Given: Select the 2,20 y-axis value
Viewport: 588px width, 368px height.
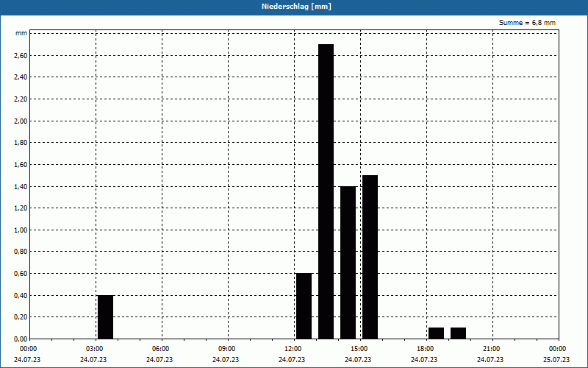Looking at the screenshot, I should [21, 99].
